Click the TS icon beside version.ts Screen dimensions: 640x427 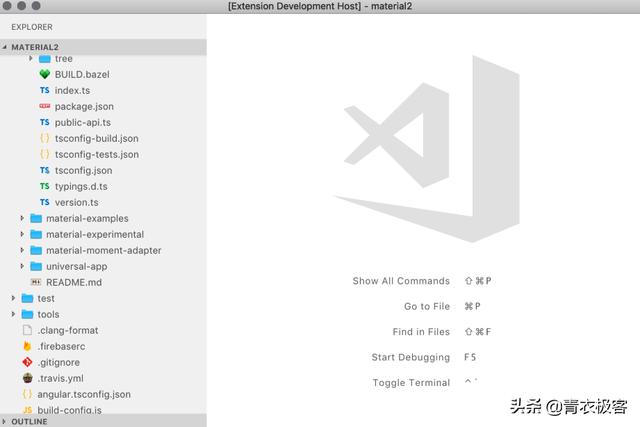[44, 202]
